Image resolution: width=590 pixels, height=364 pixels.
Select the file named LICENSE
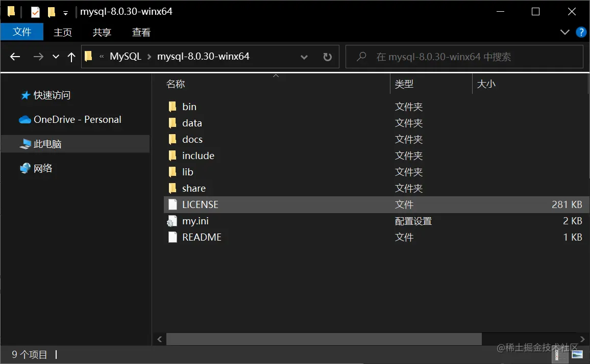[200, 204]
